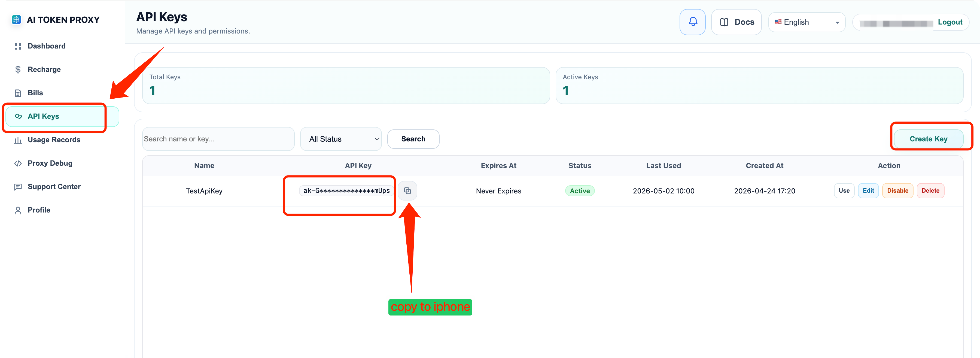
Task: Click the Active Keys card
Action: 759,86
